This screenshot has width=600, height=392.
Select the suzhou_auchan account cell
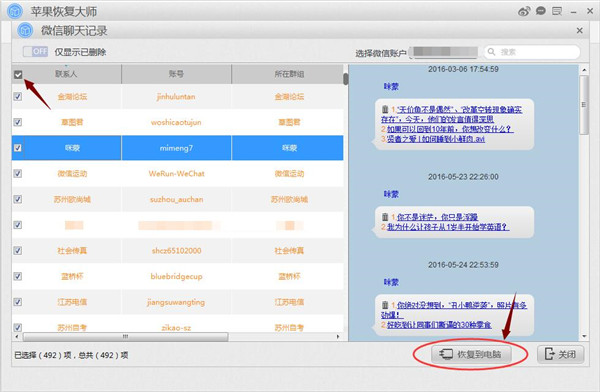pyautogui.click(x=176, y=199)
